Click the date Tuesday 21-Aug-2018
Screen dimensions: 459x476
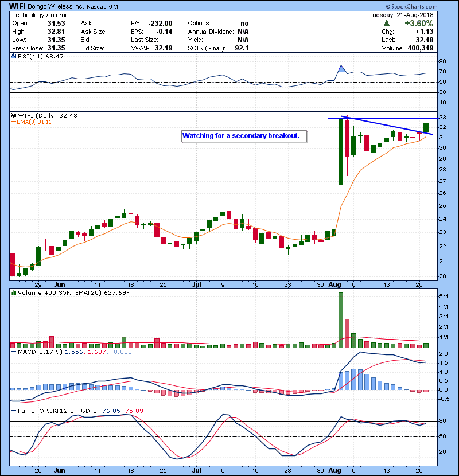(x=401, y=15)
